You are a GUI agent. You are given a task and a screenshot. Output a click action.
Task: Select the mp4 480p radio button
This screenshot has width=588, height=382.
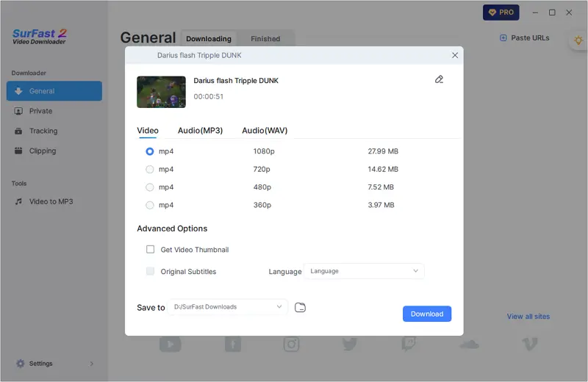tap(150, 187)
